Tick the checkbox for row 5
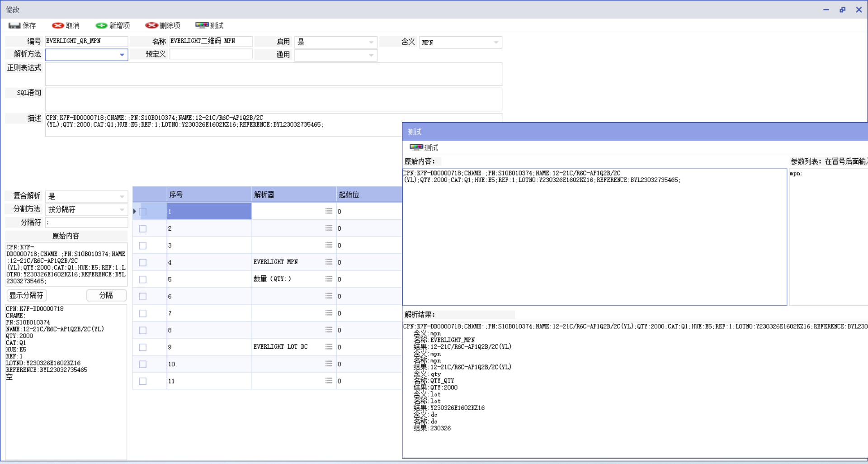This screenshot has height=464, width=868. point(143,279)
